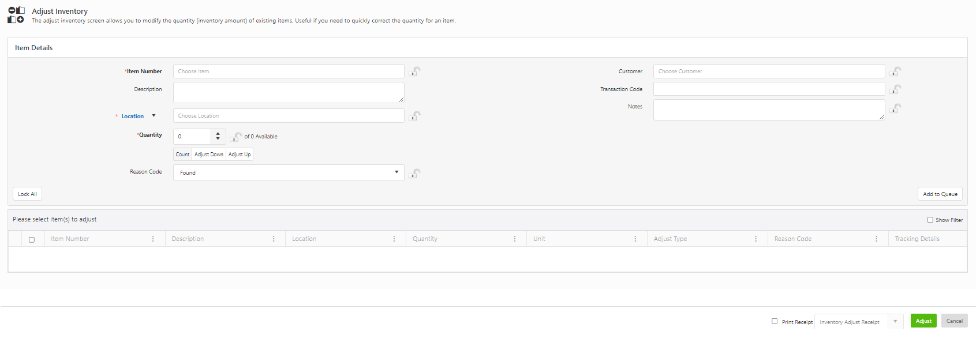Increase quantity with the up stepper arrow
Image resolution: width=980 pixels, height=350 pixels.
click(218, 133)
